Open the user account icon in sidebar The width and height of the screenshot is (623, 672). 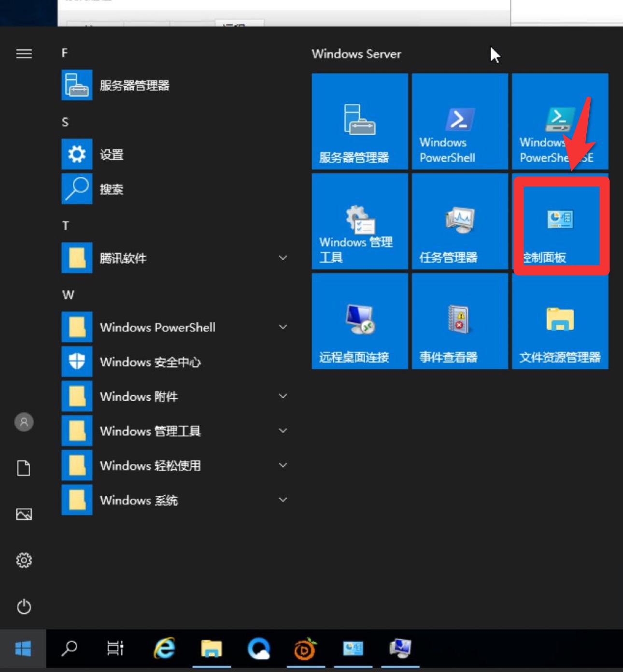click(x=24, y=422)
